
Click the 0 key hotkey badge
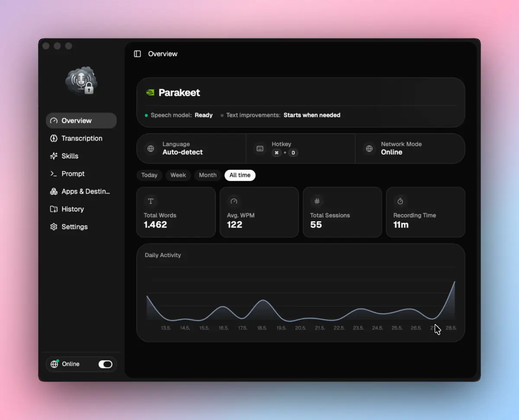coord(293,153)
